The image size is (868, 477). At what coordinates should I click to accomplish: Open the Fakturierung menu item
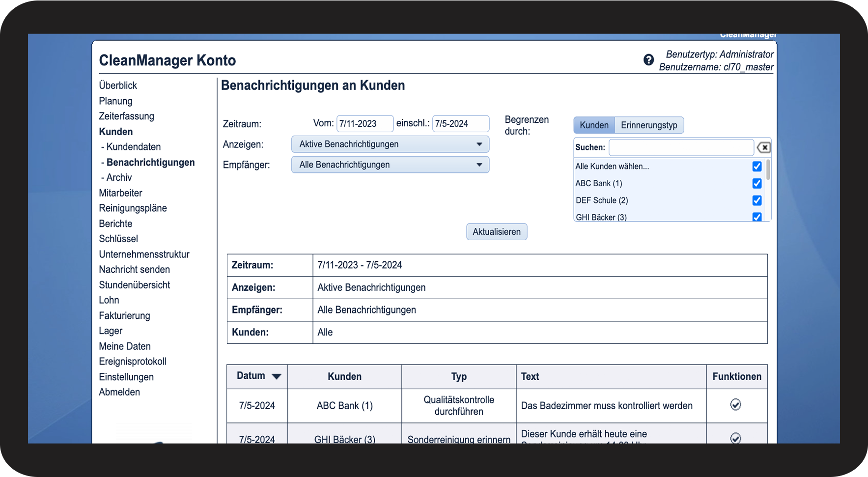click(124, 315)
